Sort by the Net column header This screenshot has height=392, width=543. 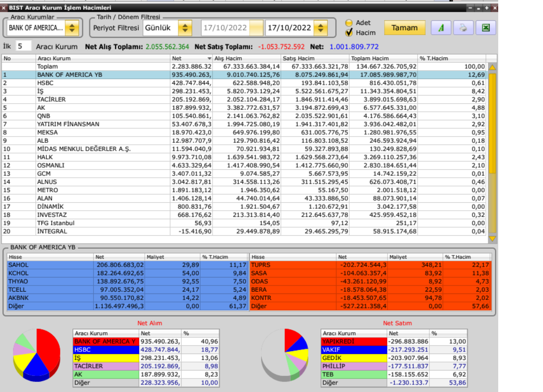[191, 58]
